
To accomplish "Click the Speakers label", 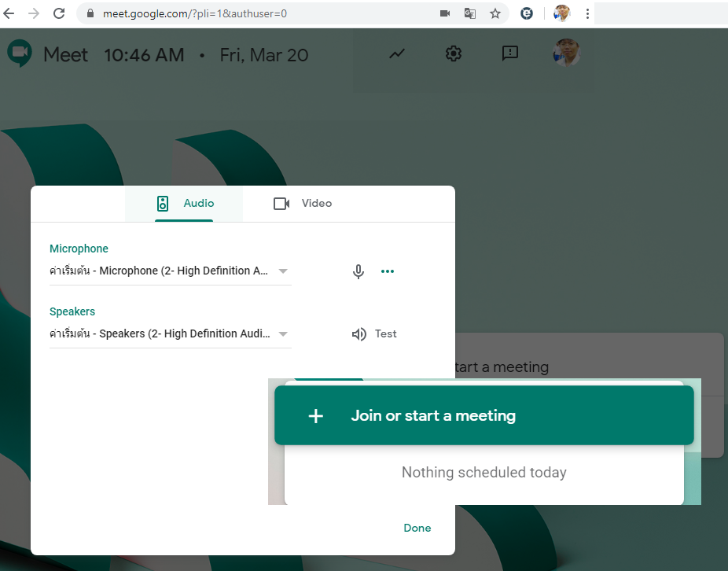I will [72, 311].
